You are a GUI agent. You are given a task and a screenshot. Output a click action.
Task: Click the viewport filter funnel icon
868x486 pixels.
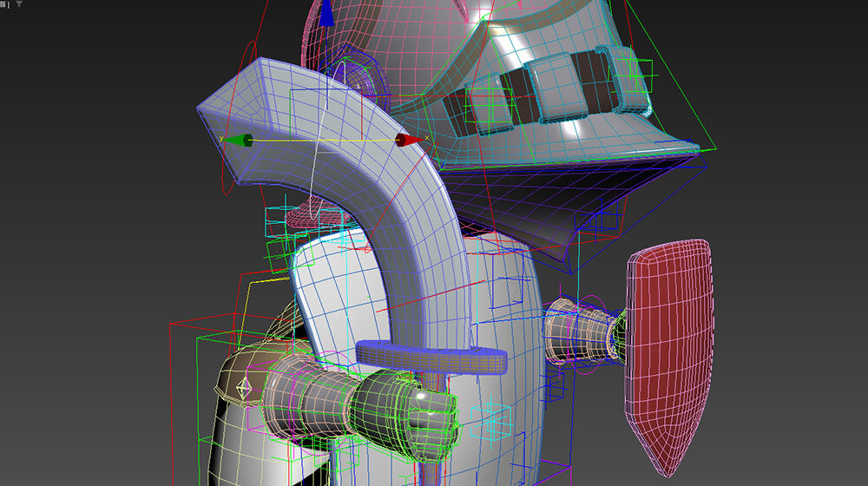[x=18, y=4]
